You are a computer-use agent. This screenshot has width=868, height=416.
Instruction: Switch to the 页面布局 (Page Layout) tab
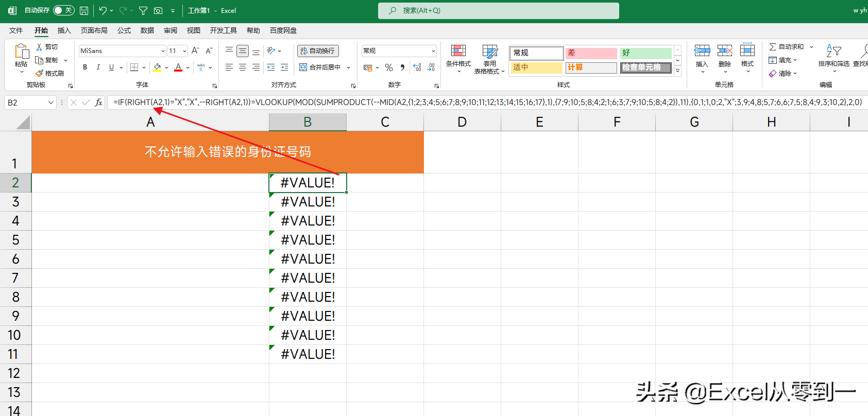[x=94, y=30]
